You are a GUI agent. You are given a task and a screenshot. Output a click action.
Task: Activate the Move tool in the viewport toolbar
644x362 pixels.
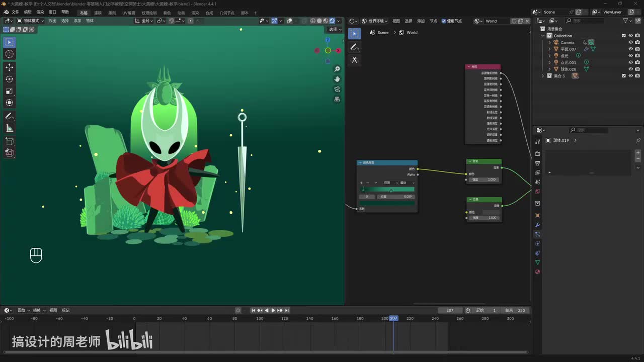[10, 67]
